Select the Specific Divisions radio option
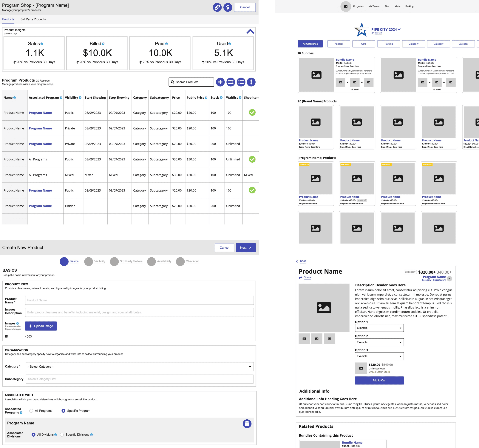The image size is (479, 448). 62,435
